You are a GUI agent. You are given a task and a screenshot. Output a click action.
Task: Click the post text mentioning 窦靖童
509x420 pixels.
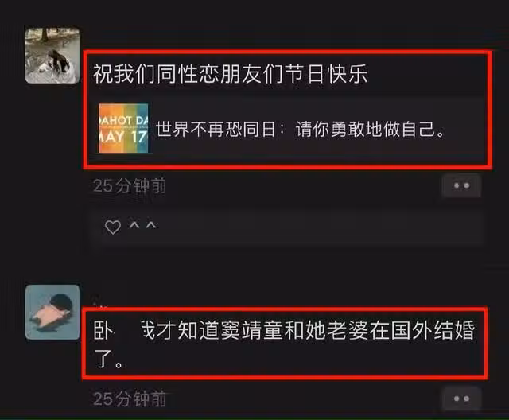(284, 344)
